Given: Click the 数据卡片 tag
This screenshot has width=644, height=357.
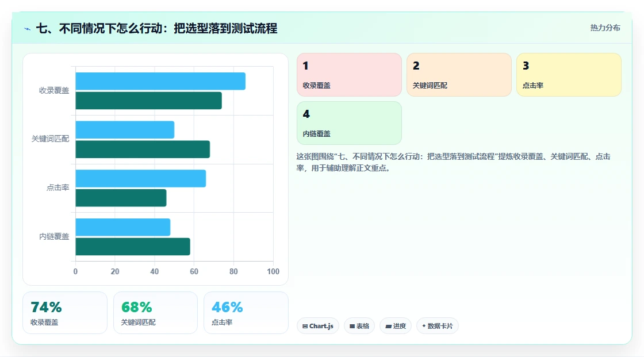Looking at the screenshot, I should (438, 326).
